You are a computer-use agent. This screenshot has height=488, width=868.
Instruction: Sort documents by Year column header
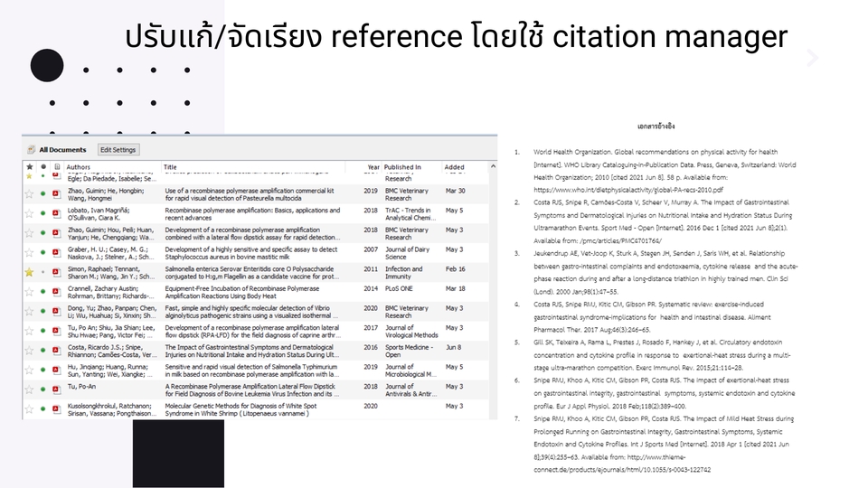point(373,166)
